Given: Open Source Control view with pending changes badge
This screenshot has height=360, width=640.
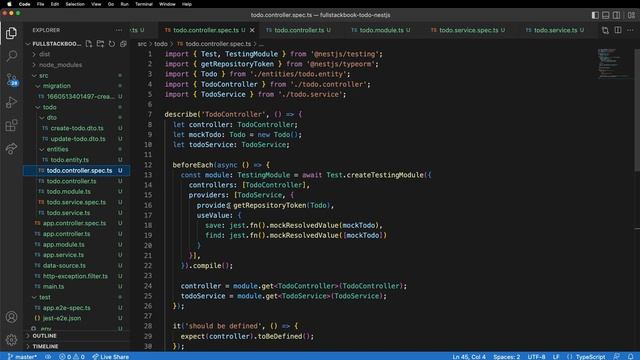Looking at the screenshot, I should 11,79.
